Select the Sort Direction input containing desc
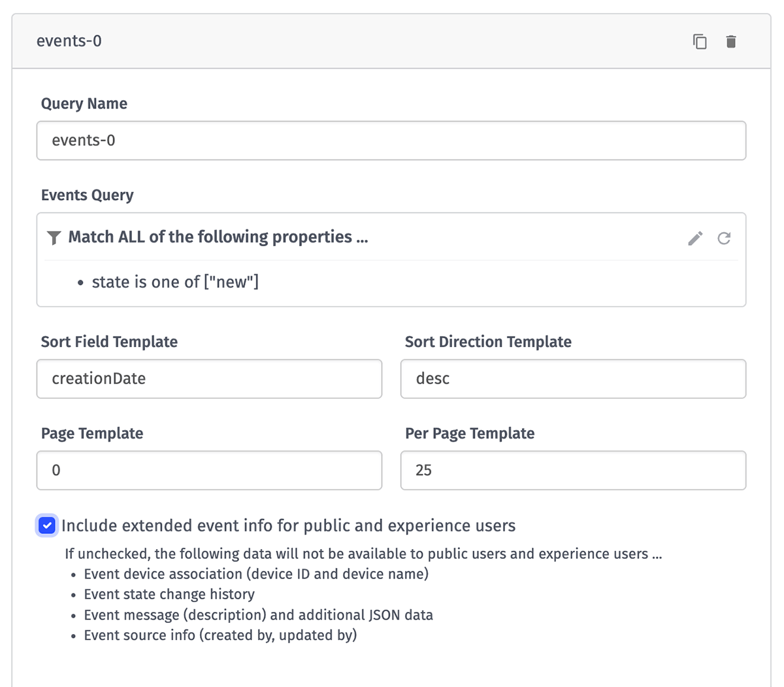The height and width of the screenshot is (687, 784). click(572, 378)
